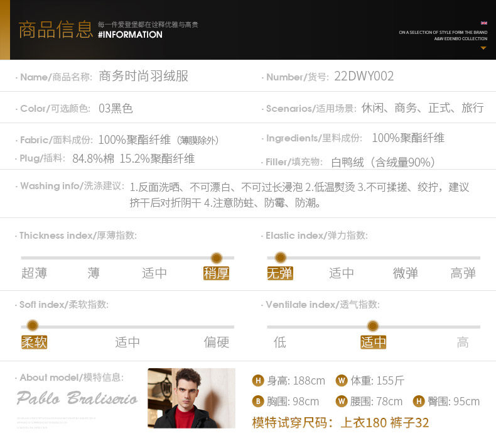The image size is (496, 448).
Task: Click the #INFORMATION heading
Action: point(130,35)
